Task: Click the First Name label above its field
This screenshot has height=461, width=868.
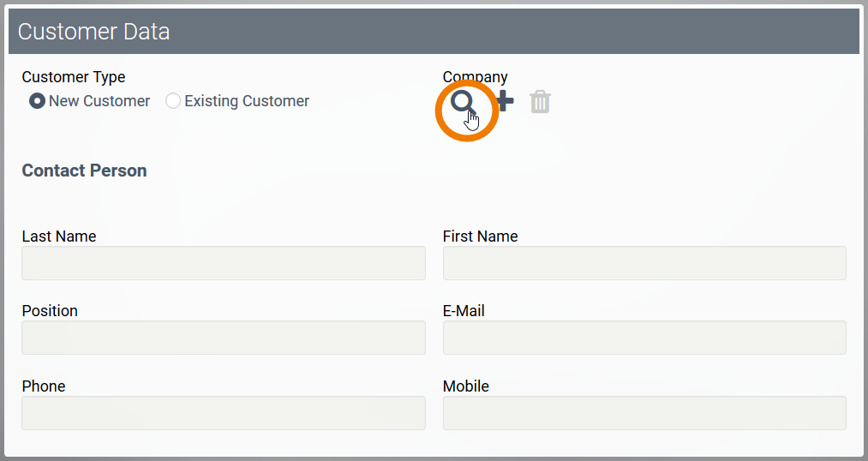Action: pyautogui.click(x=480, y=236)
